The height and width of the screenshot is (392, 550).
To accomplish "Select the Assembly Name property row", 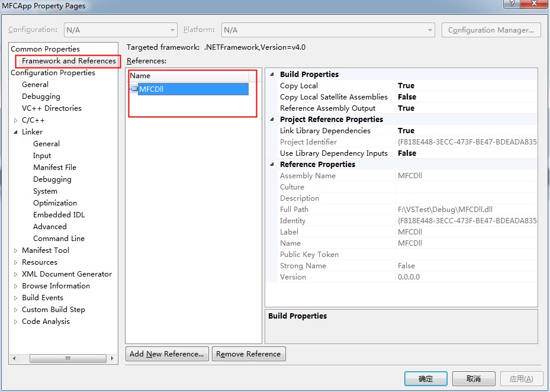I will pos(407,175).
